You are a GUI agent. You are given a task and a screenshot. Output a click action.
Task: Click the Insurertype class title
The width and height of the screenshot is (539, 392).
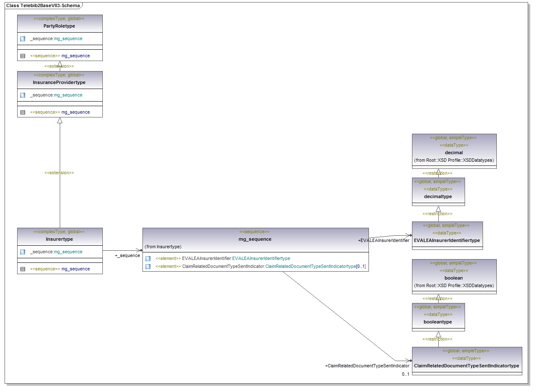pyautogui.click(x=59, y=239)
